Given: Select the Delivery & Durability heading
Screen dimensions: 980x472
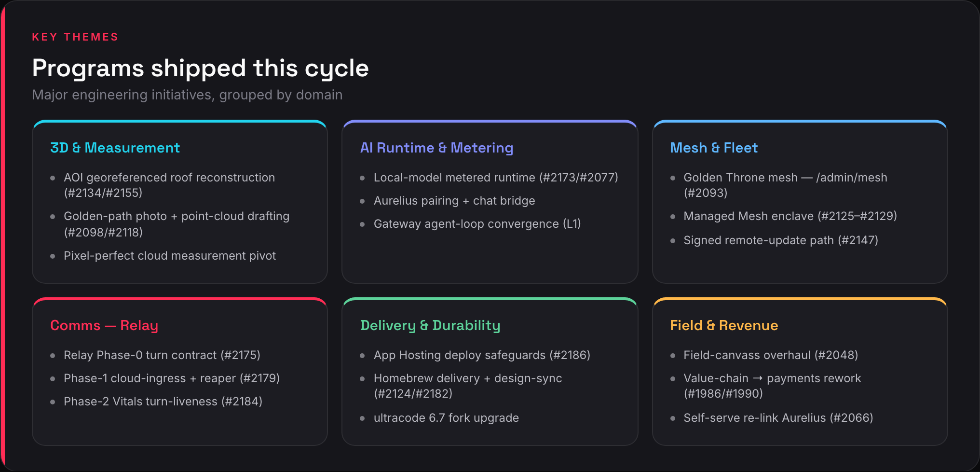Looking at the screenshot, I should click(x=430, y=325).
